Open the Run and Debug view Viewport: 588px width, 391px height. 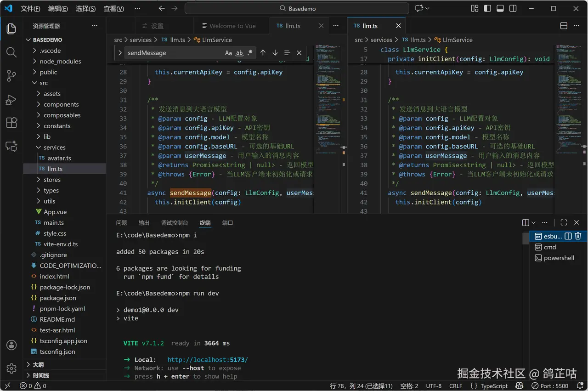pos(11,100)
